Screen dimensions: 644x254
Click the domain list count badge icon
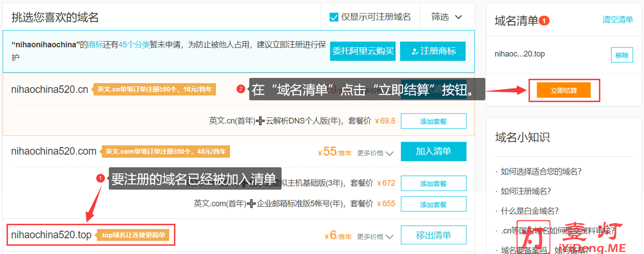pyautogui.click(x=544, y=21)
